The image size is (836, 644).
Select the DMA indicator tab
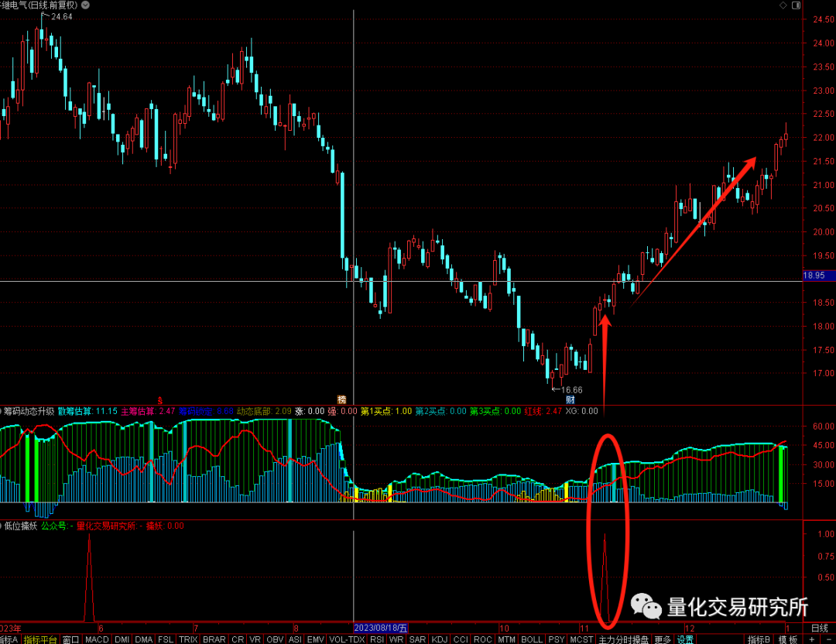143,639
